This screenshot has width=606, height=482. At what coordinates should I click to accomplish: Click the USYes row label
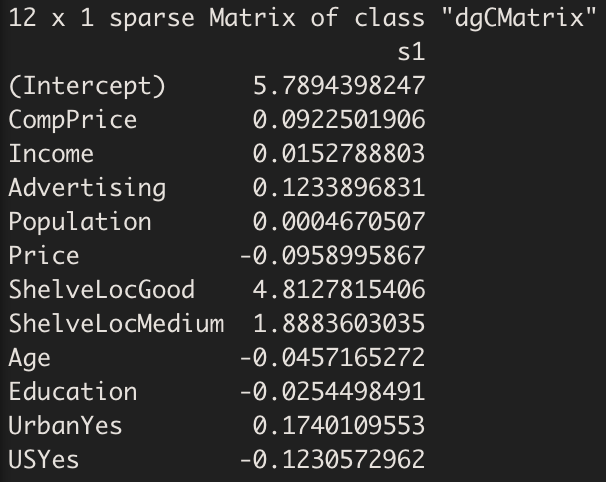[44, 460]
